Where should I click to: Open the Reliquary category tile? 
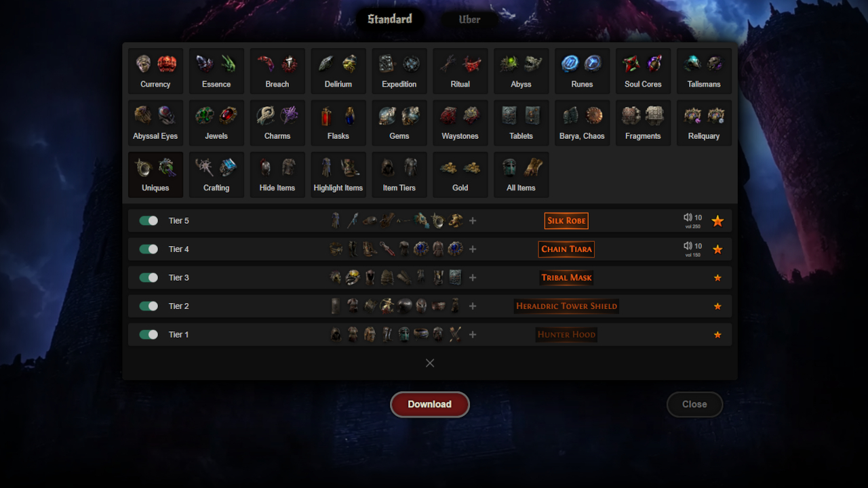(704, 123)
